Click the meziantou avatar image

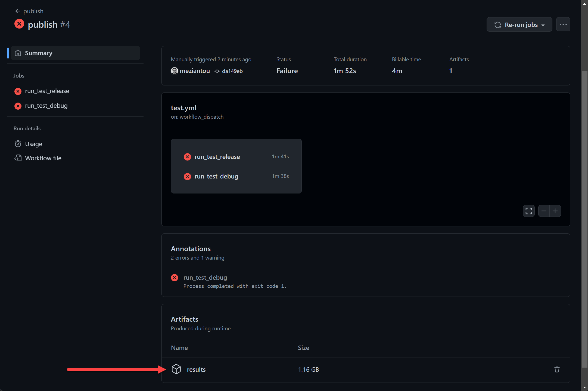click(x=174, y=71)
